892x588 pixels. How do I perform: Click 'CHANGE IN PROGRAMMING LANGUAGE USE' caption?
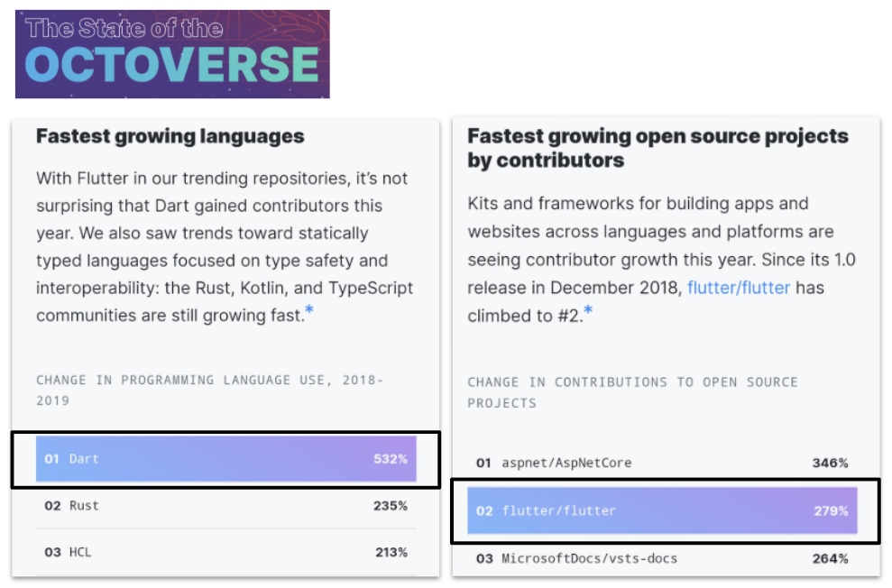point(209,390)
